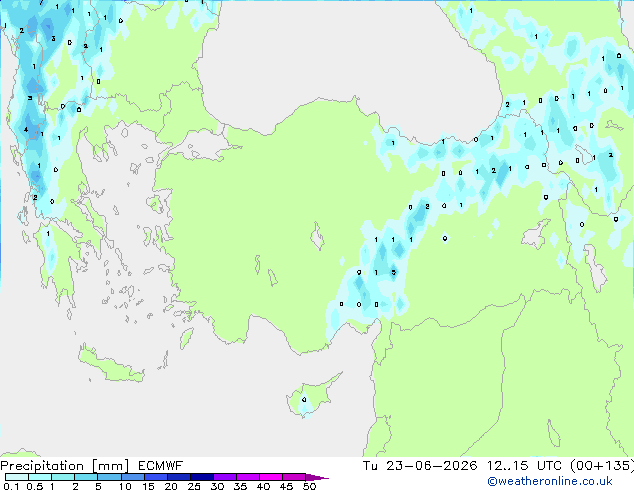Select the 5 mm legend color swatch
The width and height of the screenshot is (634, 490).
coord(109,477)
